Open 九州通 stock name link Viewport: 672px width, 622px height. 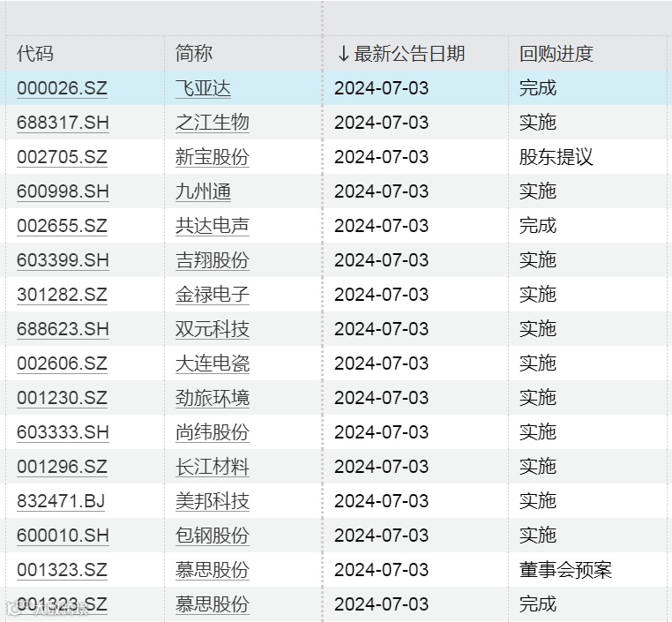point(203,191)
